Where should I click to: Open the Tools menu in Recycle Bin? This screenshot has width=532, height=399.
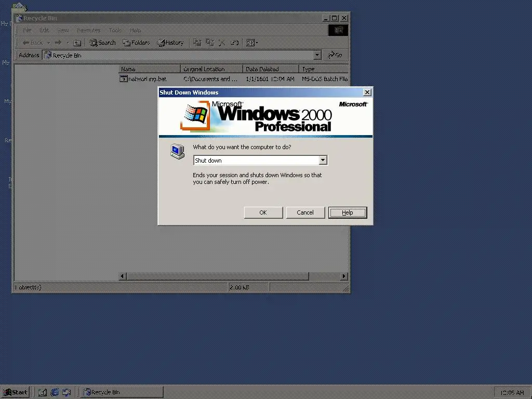(x=115, y=30)
